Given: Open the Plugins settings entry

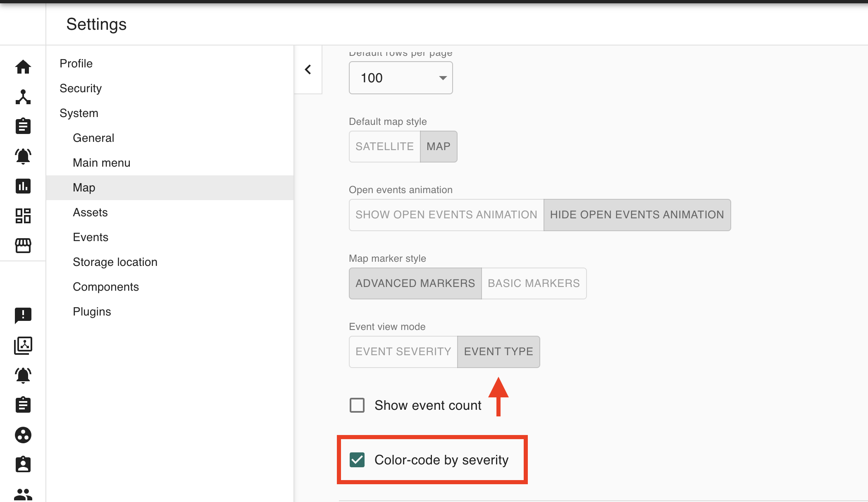Looking at the screenshot, I should [92, 311].
